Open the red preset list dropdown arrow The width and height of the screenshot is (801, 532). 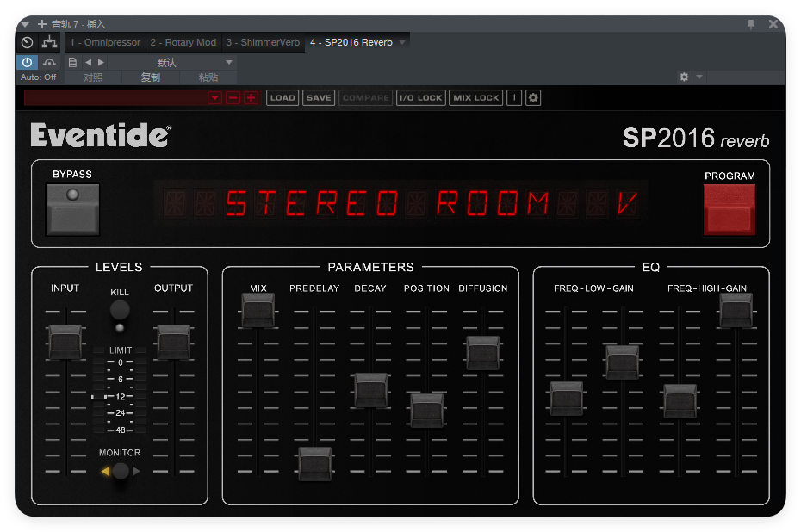click(x=215, y=97)
